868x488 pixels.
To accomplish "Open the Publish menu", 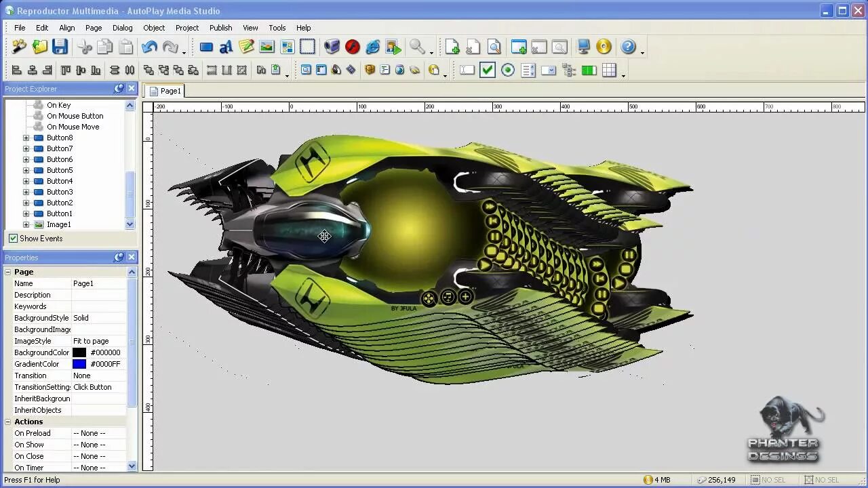I will pyautogui.click(x=220, y=28).
